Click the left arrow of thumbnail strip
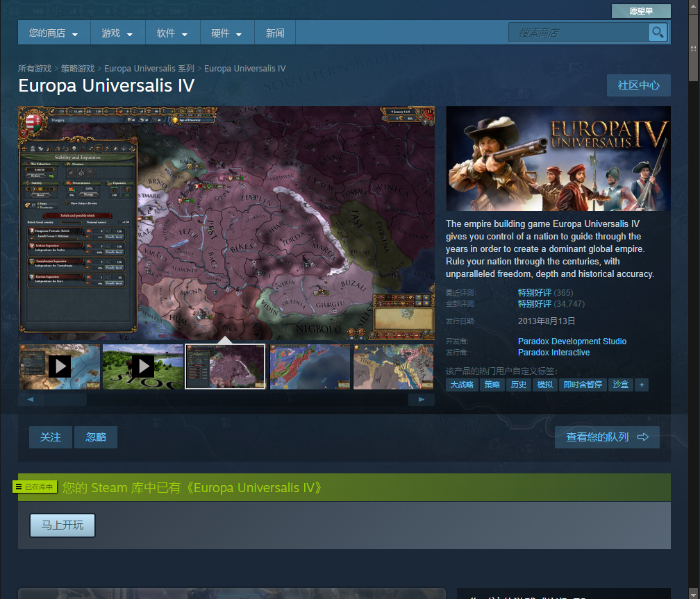Image resolution: width=700 pixels, height=599 pixels. click(x=31, y=400)
